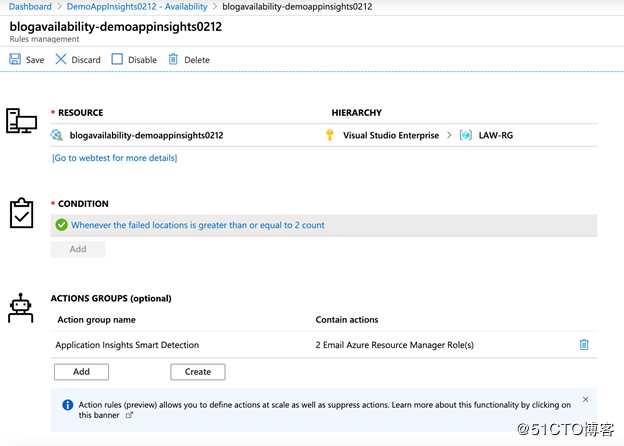The height and width of the screenshot is (446, 624).
Task: Click the action groups robot icon
Action: pyautogui.click(x=21, y=308)
